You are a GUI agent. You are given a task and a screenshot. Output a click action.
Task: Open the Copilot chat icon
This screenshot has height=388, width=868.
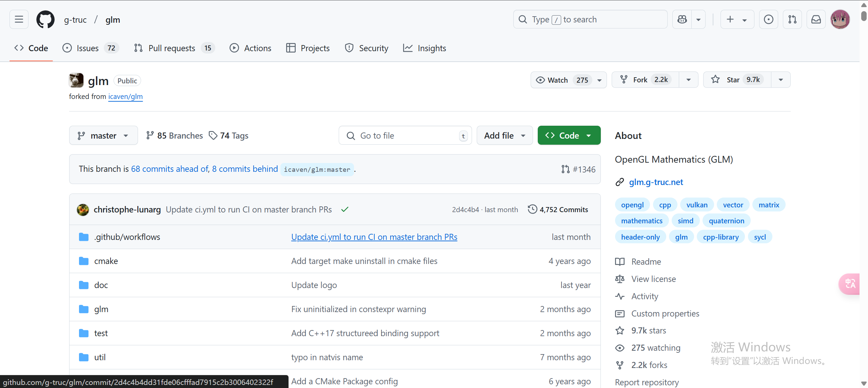click(x=682, y=19)
